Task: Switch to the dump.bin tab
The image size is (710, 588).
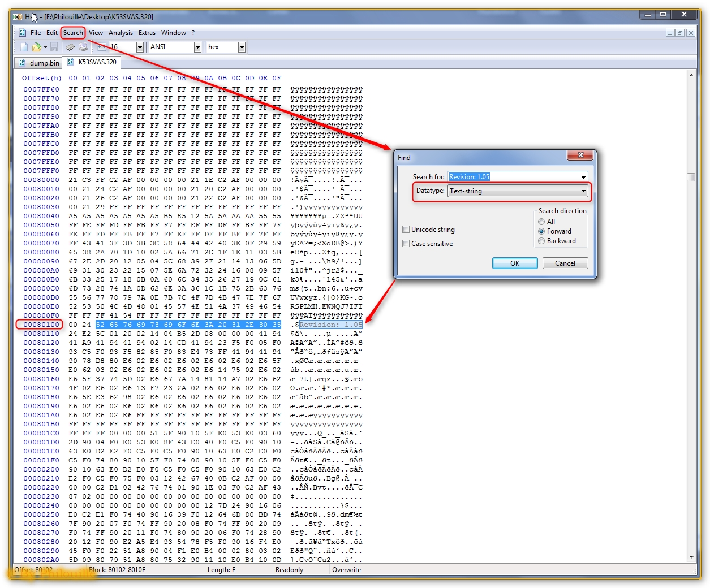Action: [40, 63]
